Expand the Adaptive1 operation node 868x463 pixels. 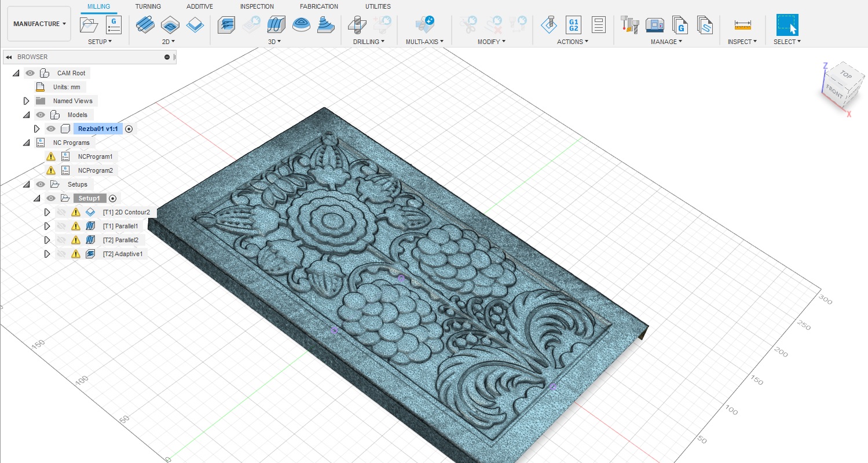pyautogui.click(x=47, y=254)
